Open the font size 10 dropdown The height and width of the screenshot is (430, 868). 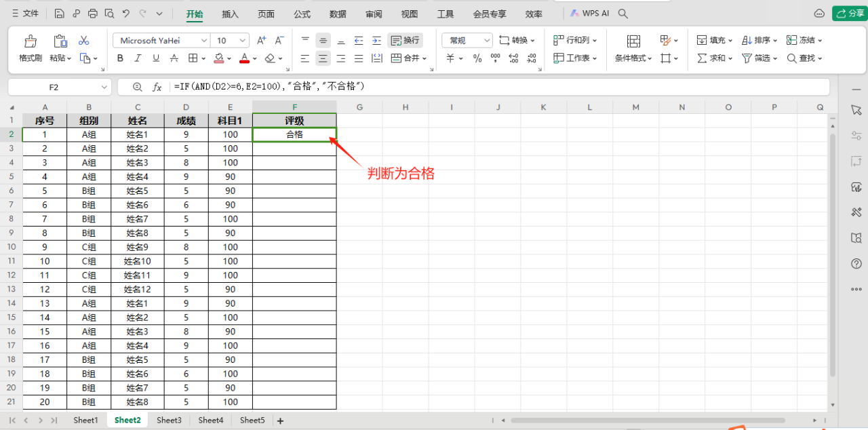coord(230,41)
